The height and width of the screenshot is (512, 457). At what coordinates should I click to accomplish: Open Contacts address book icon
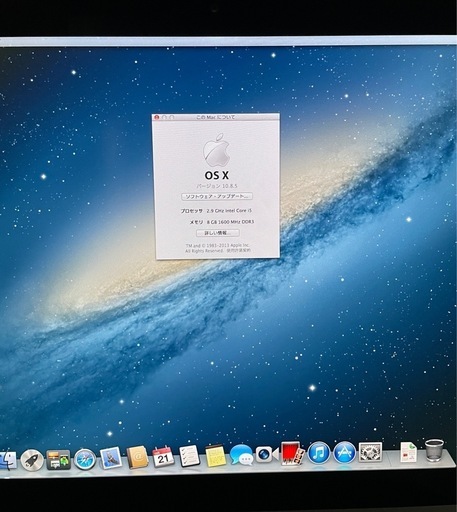137,457
